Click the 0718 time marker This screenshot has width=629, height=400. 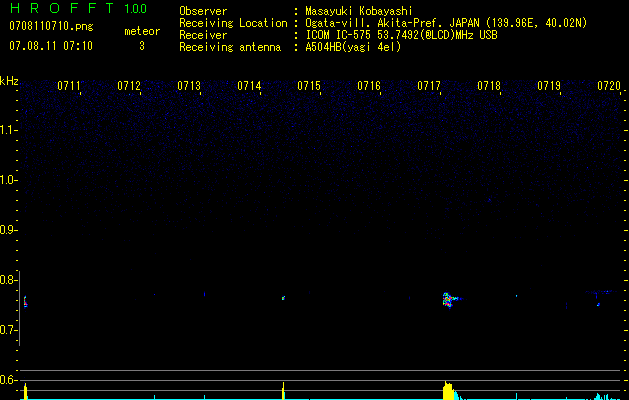pyautogui.click(x=489, y=85)
